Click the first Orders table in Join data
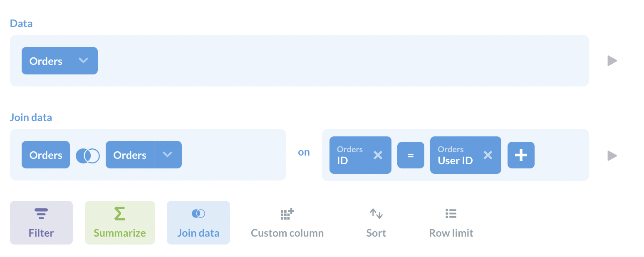Screen dimensions: 644x257 click(x=45, y=154)
